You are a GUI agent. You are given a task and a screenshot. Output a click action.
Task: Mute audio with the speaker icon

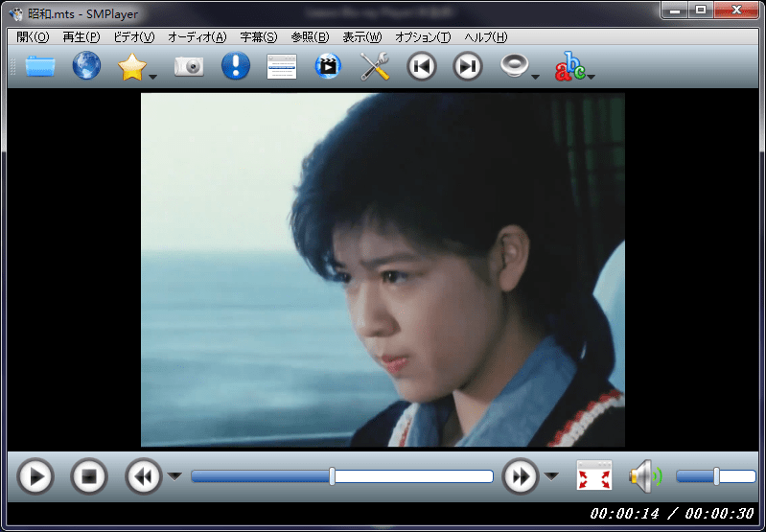[646, 475]
